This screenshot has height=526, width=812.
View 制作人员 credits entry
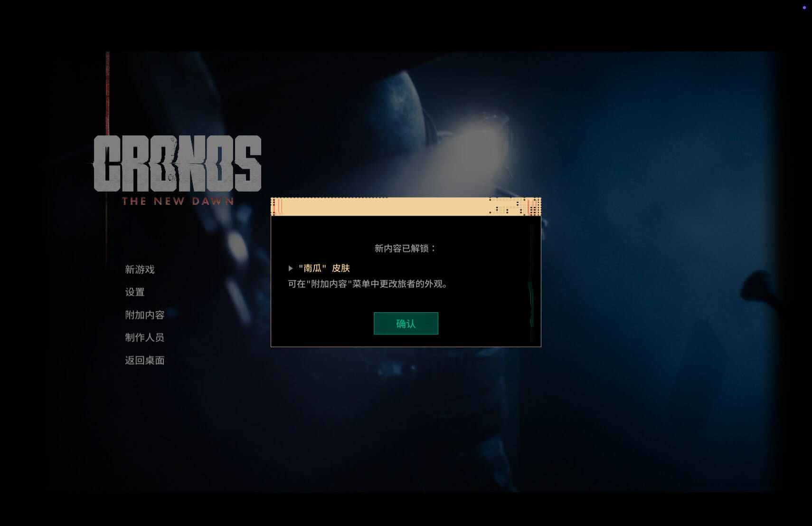tap(144, 337)
